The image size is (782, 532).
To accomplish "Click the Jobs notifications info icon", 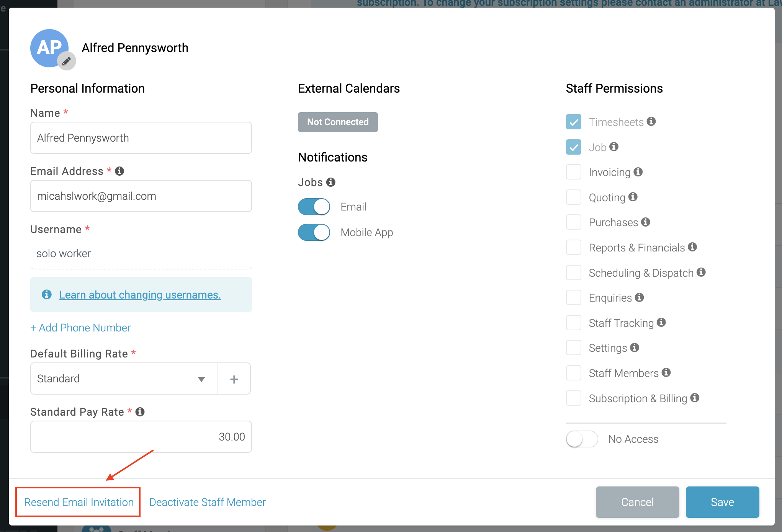I will [331, 182].
